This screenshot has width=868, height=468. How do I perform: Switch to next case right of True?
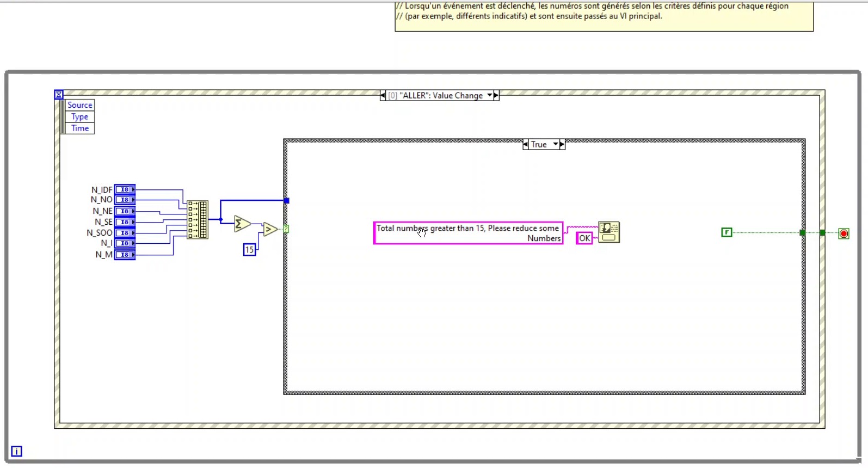[562, 144]
